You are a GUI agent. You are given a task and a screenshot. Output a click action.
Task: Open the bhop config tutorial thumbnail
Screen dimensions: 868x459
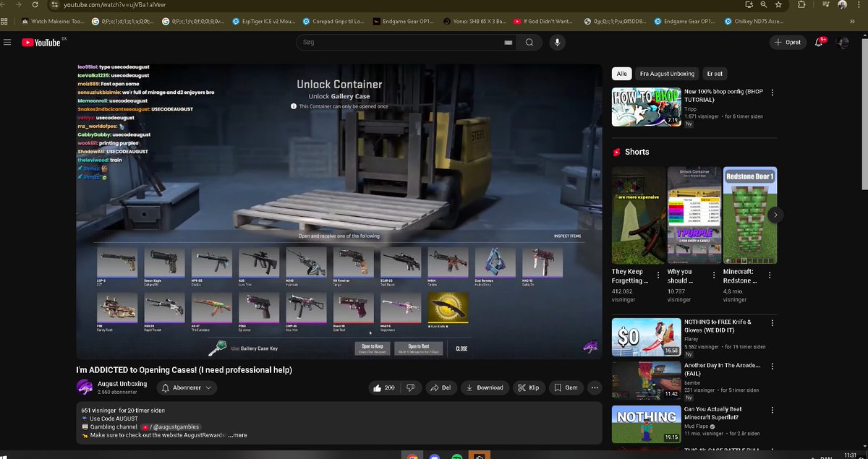click(647, 107)
